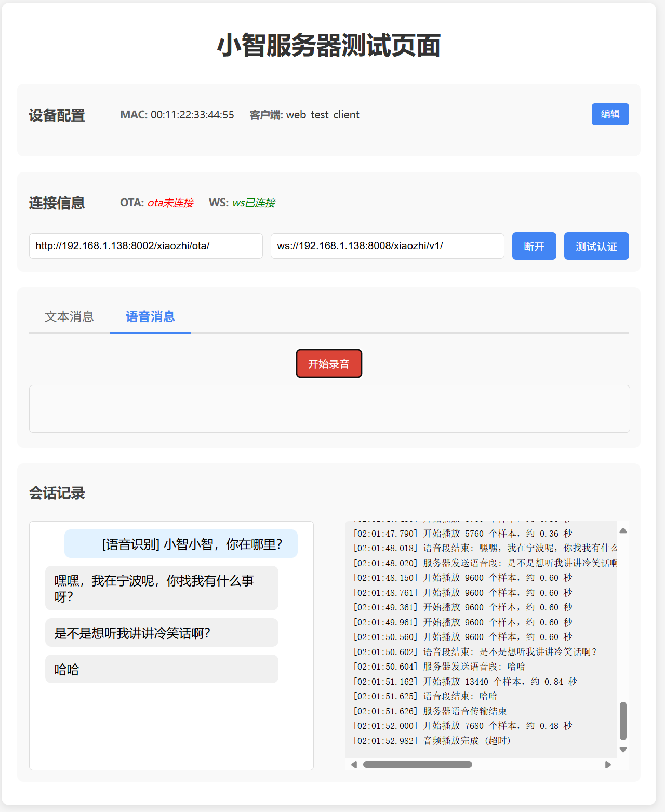This screenshot has height=812, width=665.
Task: Focus the WebSocket URL input field
Action: tap(388, 246)
